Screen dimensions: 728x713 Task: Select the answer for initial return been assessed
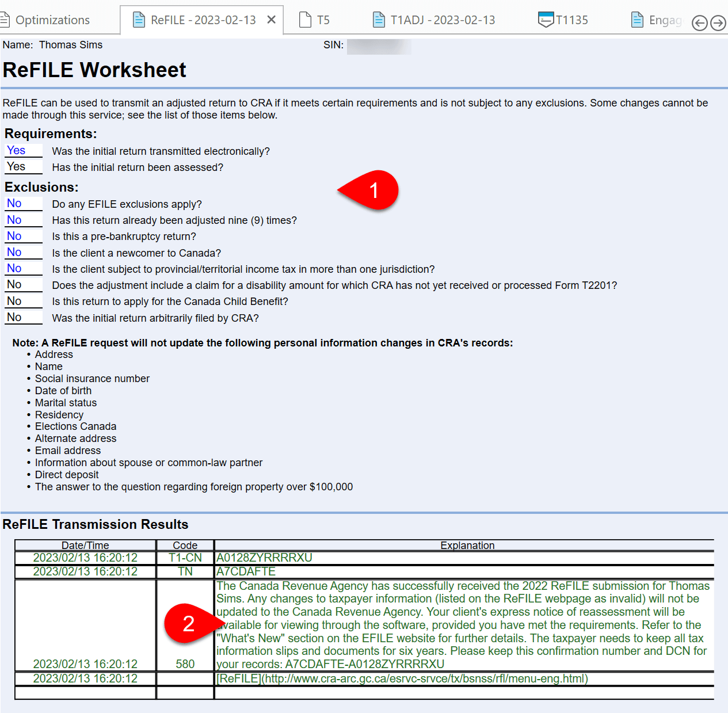24,166
